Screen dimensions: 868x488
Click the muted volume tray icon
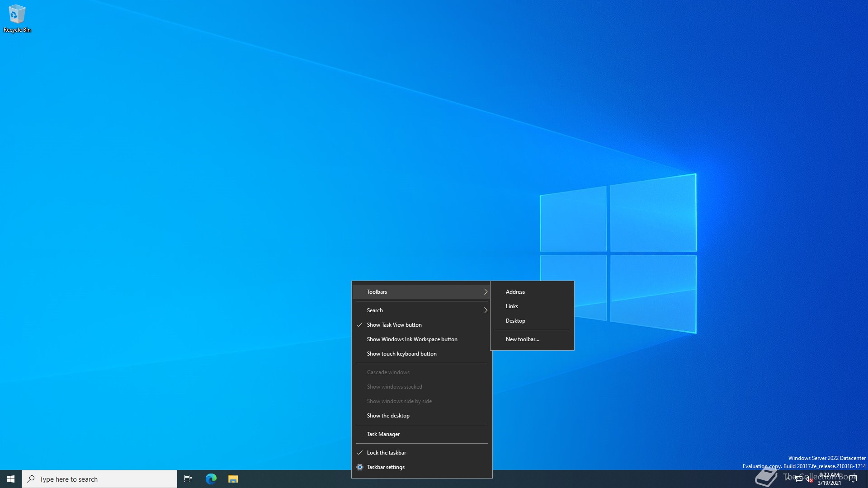(x=809, y=479)
